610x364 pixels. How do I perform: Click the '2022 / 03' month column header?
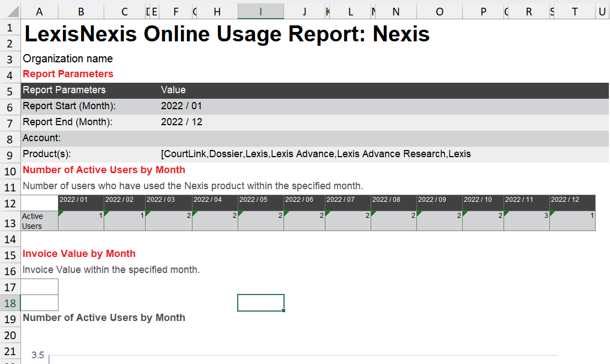168,203
